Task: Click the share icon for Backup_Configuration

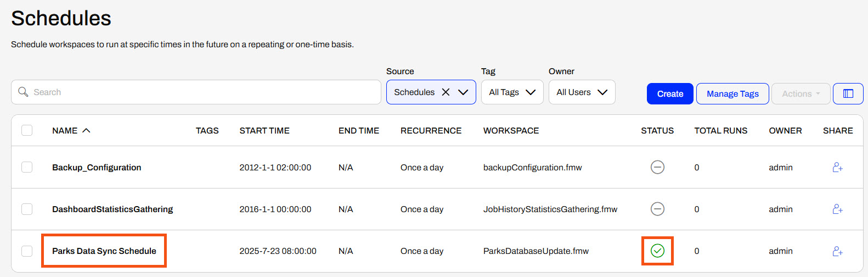Action: (837, 167)
